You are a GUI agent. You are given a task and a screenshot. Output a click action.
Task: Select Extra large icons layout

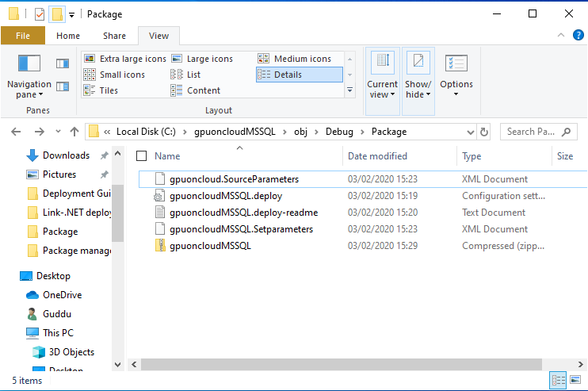pyautogui.click(x=125, y=59)
